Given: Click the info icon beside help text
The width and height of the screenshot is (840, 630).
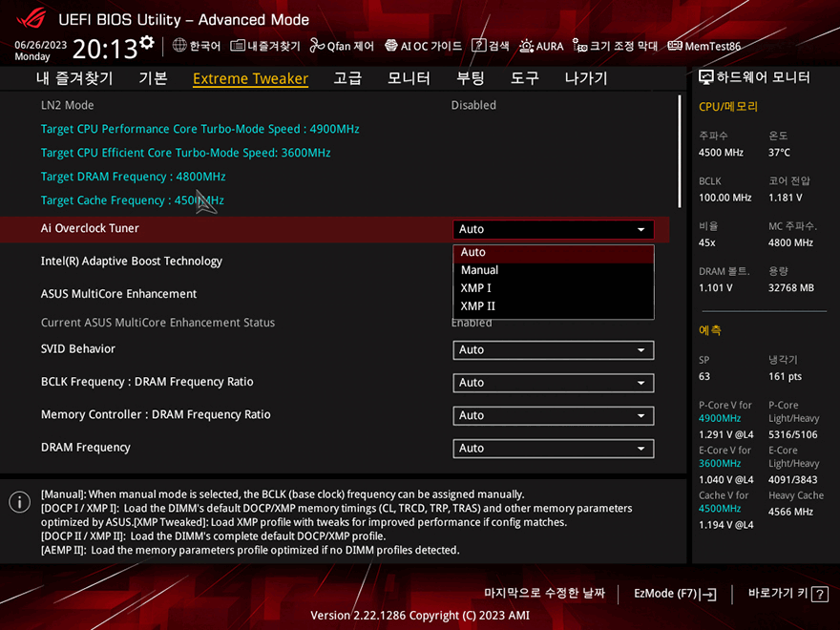Looking at the screenshot, I should click(x=20, y=502).
